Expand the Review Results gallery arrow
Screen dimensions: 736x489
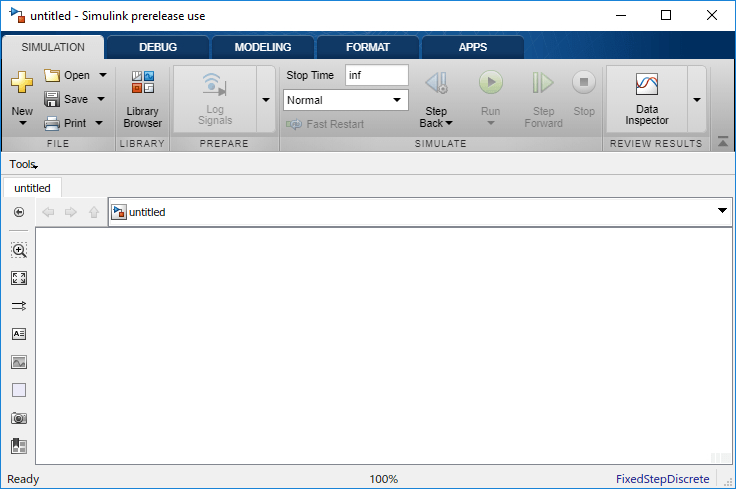[x=697, y=99]
